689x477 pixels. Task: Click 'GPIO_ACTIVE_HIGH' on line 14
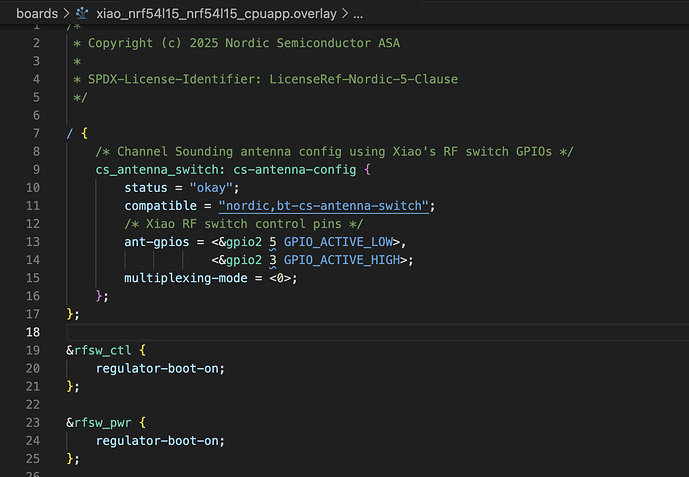[342, 259]
